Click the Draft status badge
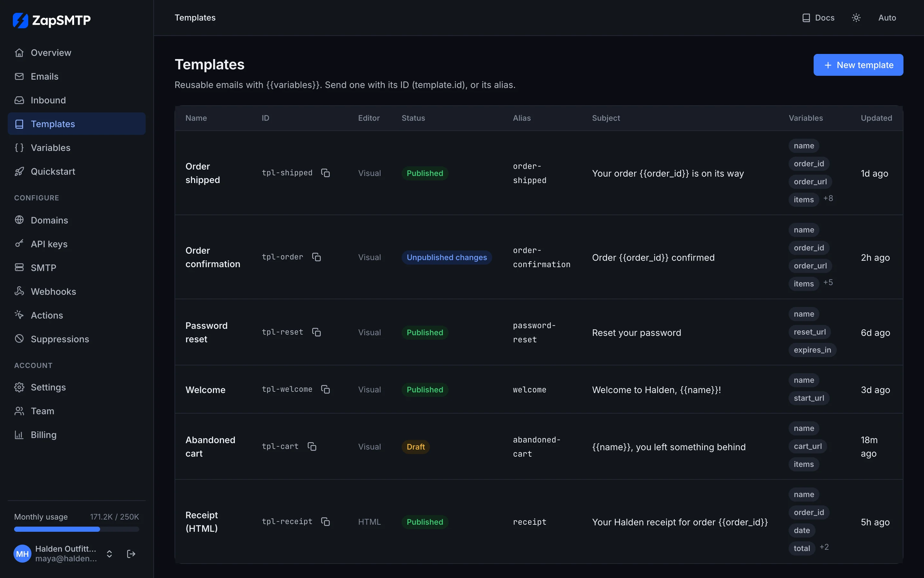 coord(415,446)
